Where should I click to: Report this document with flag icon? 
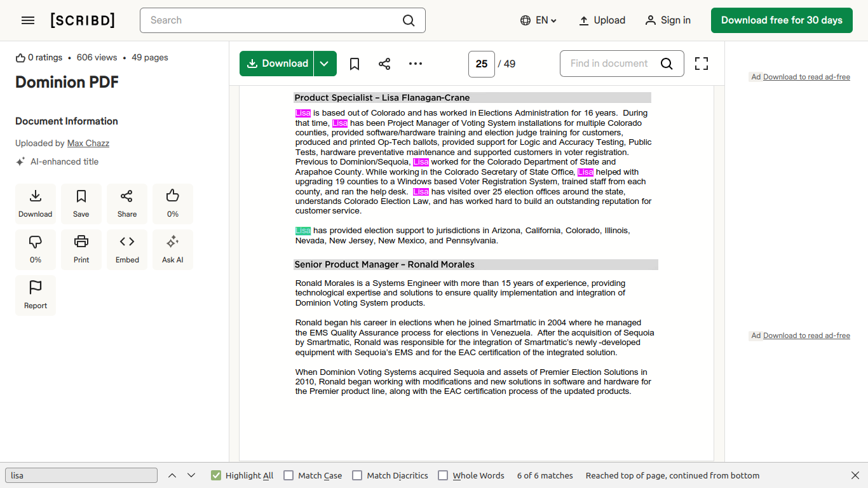tap(36, 295)
